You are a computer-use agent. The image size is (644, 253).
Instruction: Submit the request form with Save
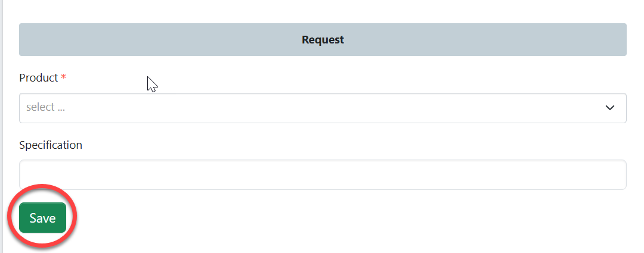coord(42,218)
